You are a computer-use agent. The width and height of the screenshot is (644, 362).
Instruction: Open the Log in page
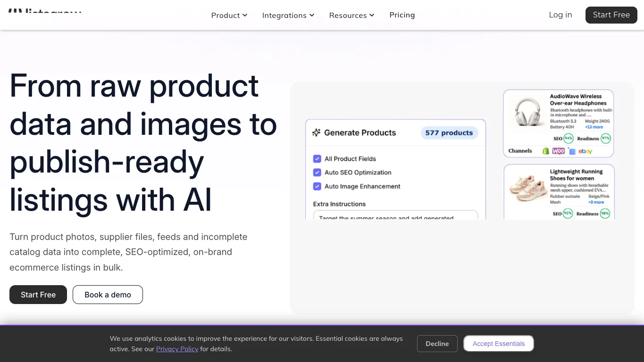point(560,15)
